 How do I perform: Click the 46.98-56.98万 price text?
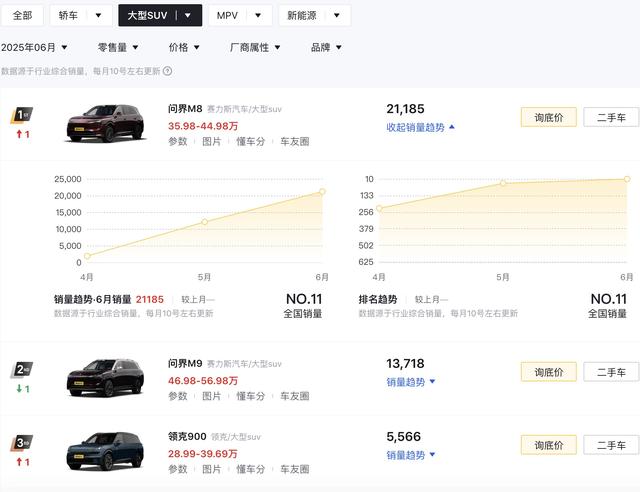203,381
